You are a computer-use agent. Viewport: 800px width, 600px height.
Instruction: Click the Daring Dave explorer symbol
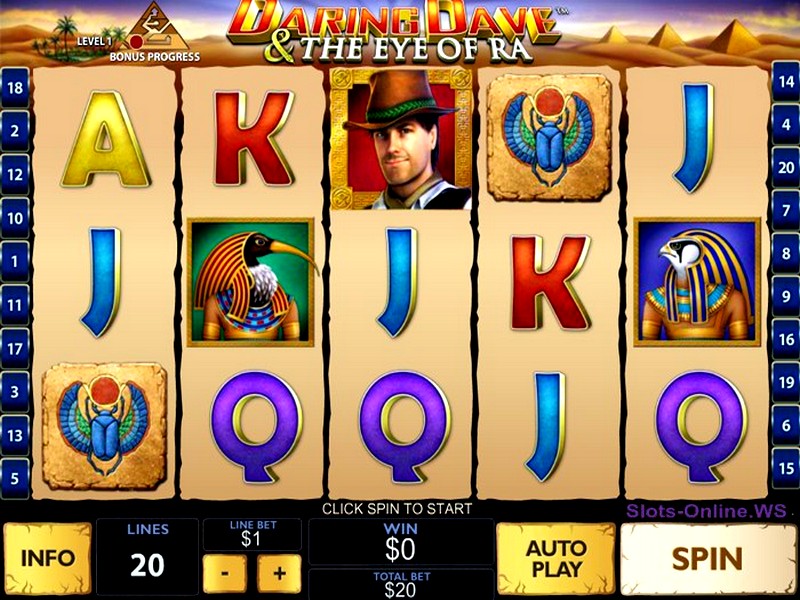[x=401, y=139]
